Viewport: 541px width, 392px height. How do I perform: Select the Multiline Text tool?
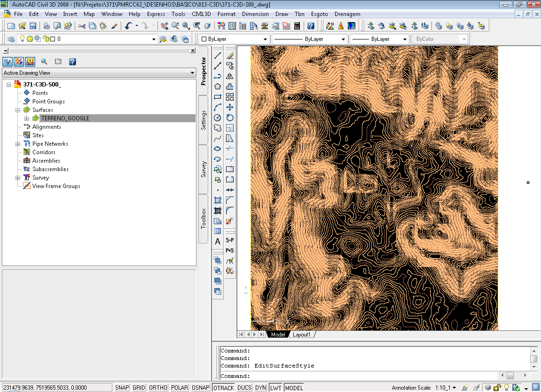[x=217, y=242]
